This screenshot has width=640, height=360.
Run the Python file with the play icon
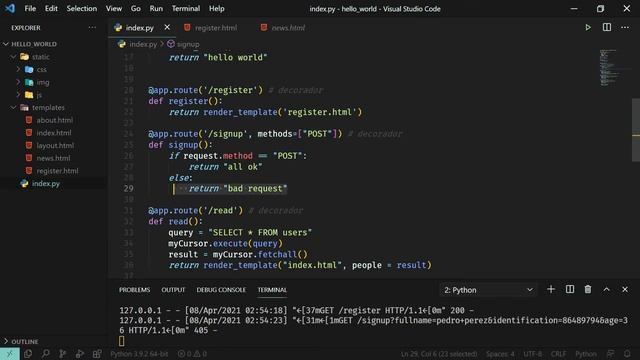click(x=588, y=28)
